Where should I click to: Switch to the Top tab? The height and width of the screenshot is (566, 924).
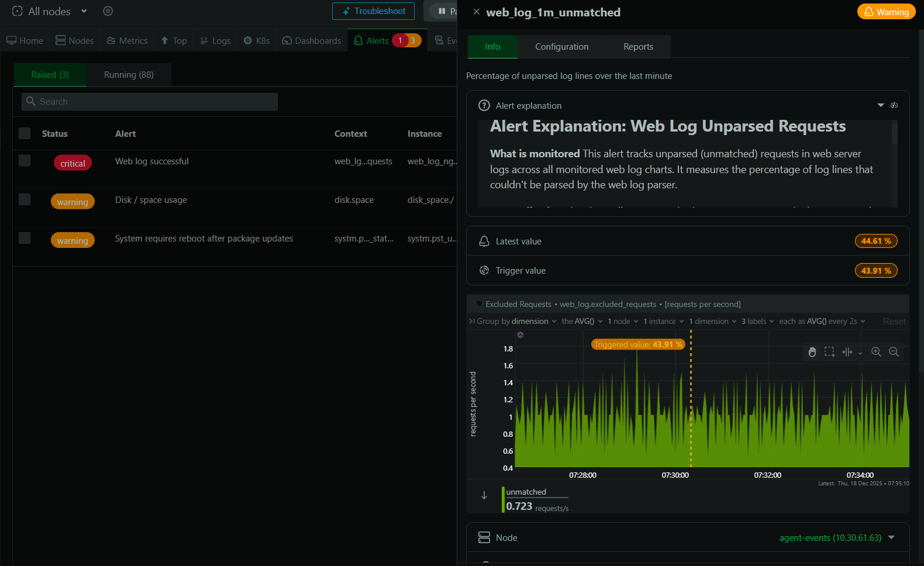pyautogui.click(x=174, y=40)
